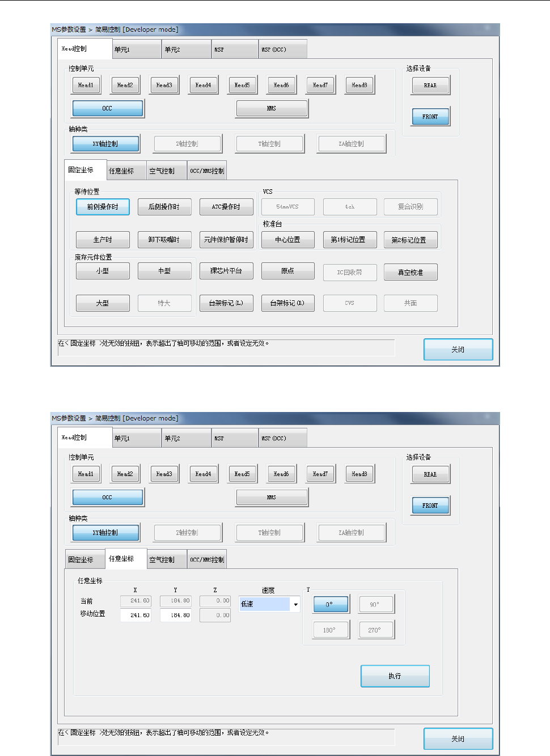Click the 台架标记 (L) button
Screen dimensions: 550x756
click(226, 303)
